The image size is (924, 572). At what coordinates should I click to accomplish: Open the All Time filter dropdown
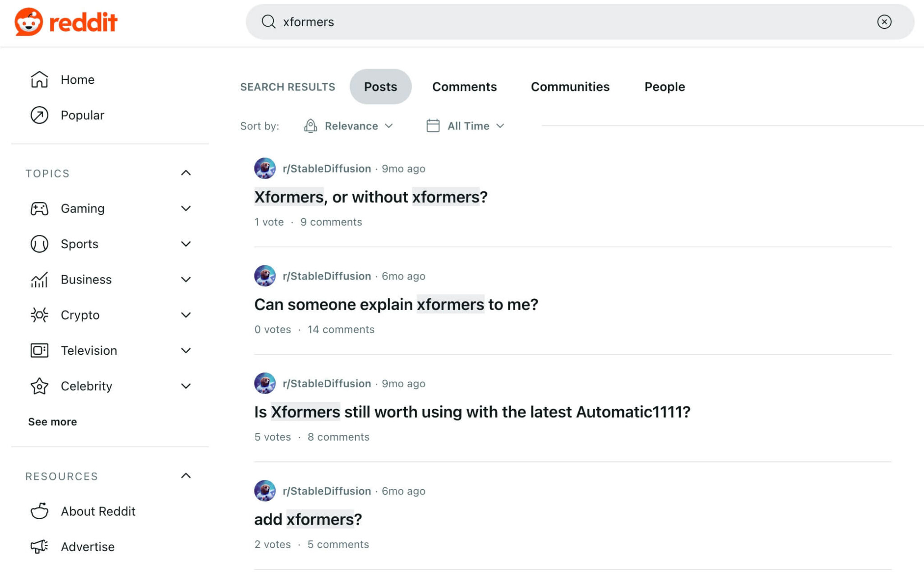(467, 126)
